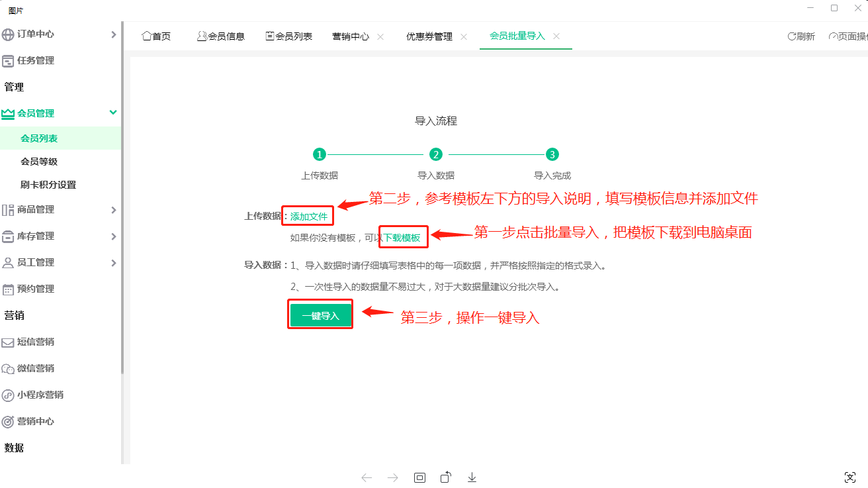Click the 预约管理 calendar icon

8,289
